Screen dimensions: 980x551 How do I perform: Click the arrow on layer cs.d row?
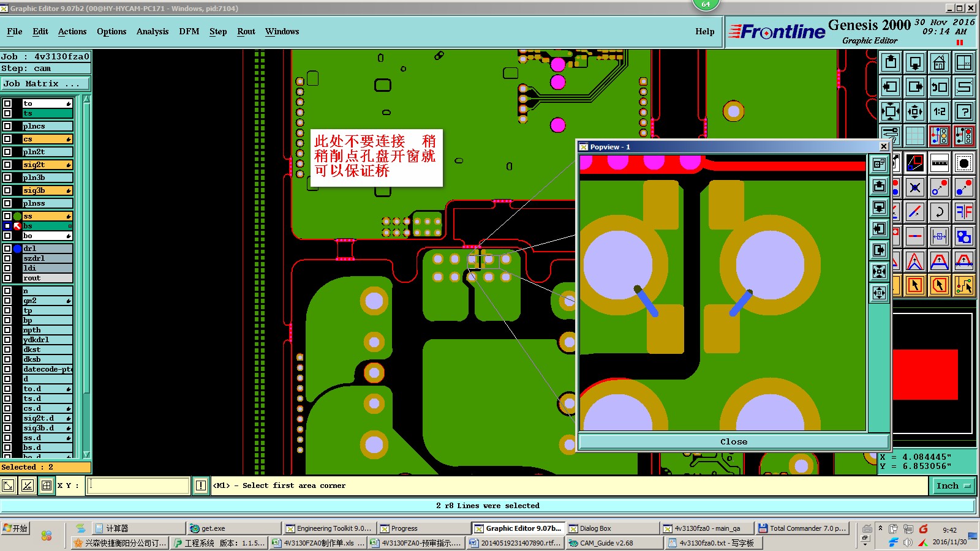tap(69, 409)
